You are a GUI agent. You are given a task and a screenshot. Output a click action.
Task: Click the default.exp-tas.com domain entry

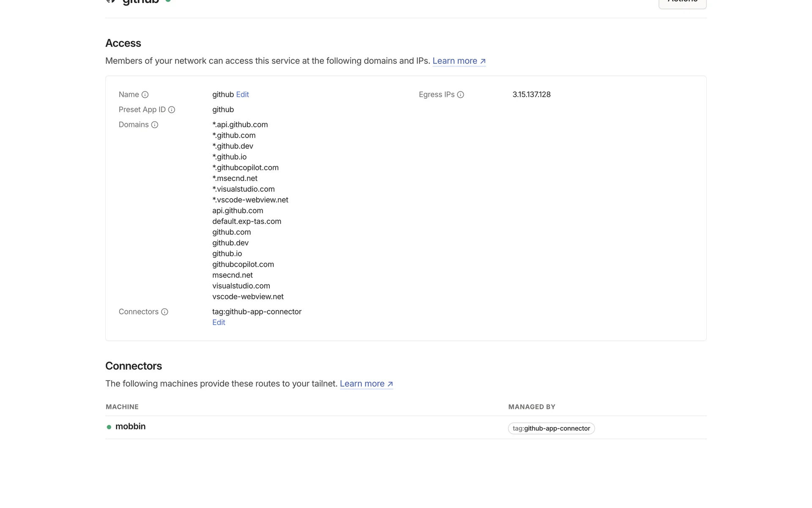[x=247, y=221]
